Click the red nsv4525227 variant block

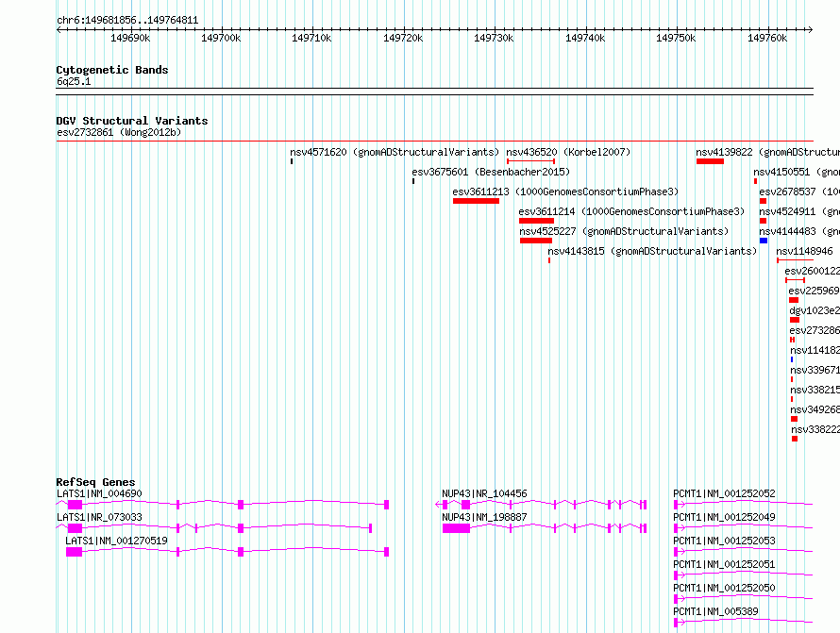[x=536, y=241]
